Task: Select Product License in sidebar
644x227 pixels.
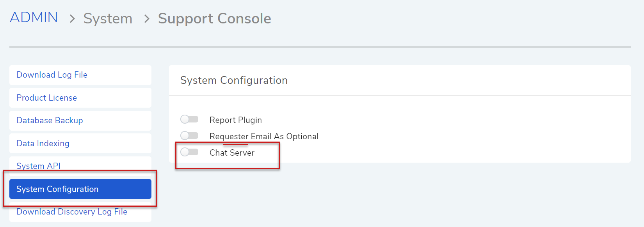Action: 80,98
